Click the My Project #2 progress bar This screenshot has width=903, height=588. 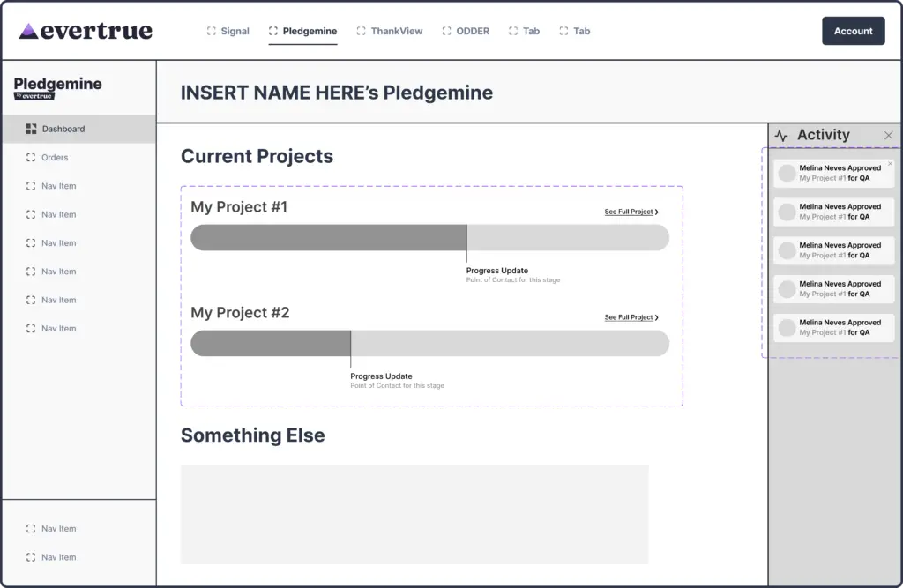[x=429, y=343]
